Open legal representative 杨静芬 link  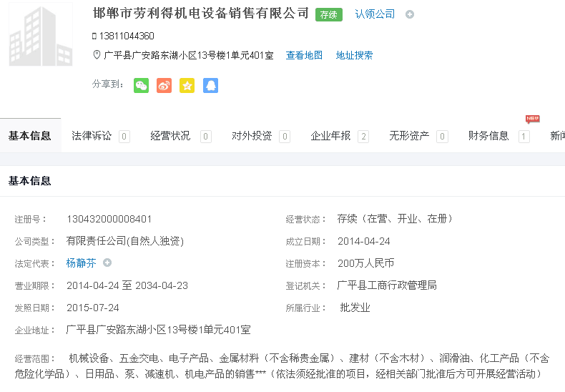pos(81,263)
